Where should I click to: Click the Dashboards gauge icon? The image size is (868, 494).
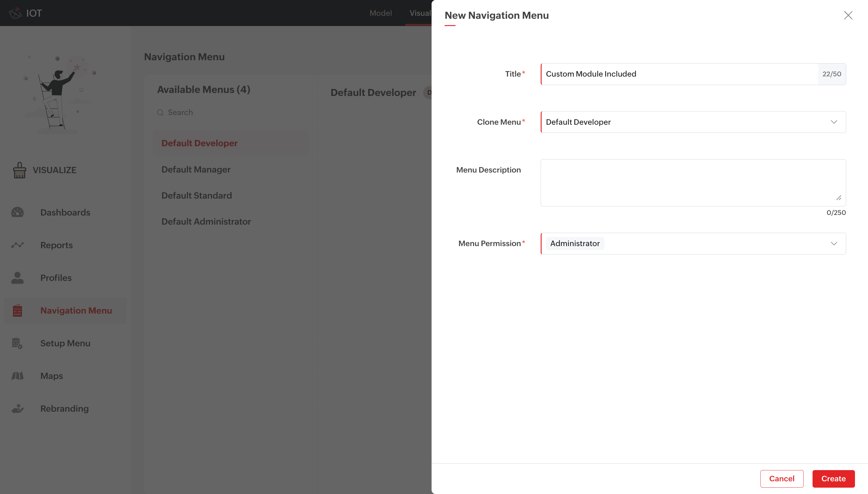(17, 212)
